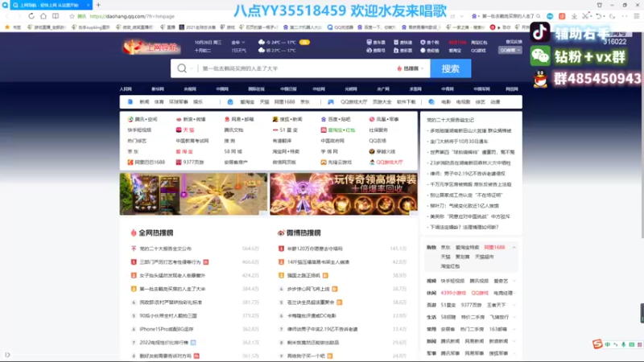Screen dimensions: 644x362
Task: Expand the 页游 row chevron
Action: (514, 305)
